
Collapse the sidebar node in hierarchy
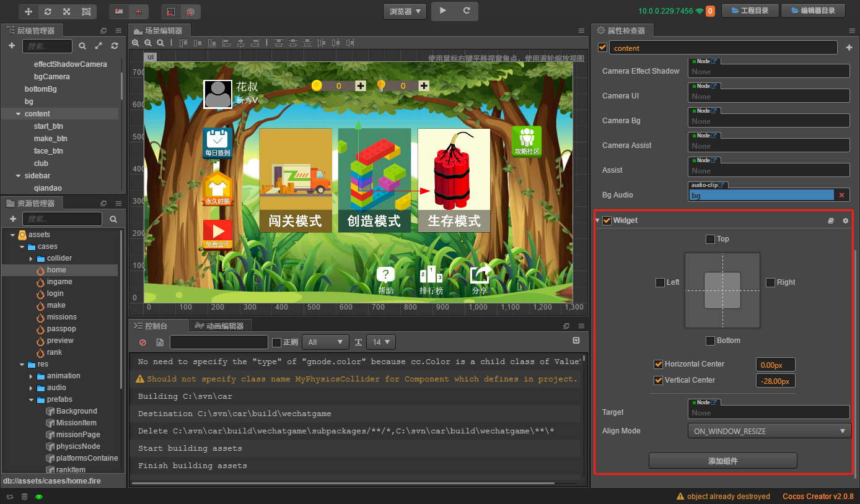coord(17,175)
